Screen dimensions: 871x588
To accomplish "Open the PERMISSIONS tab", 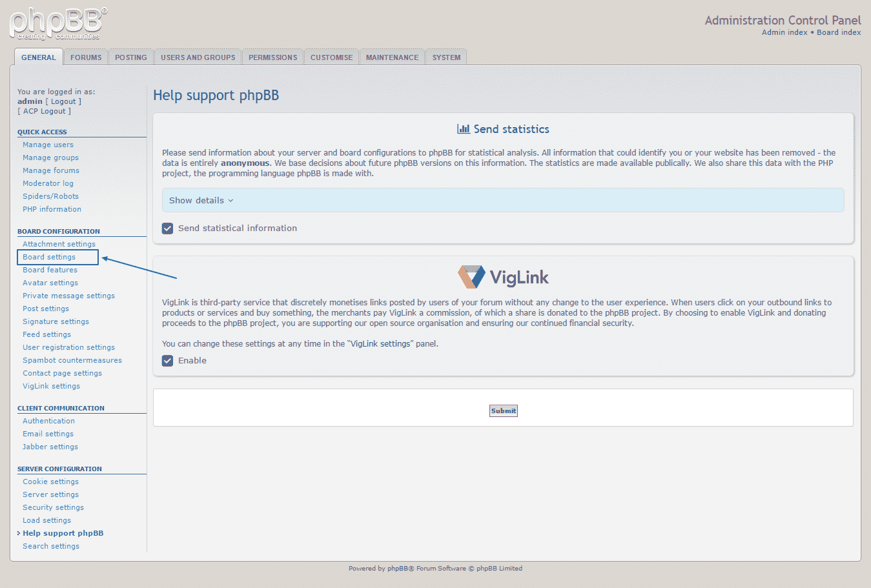I will click(272, 57).
